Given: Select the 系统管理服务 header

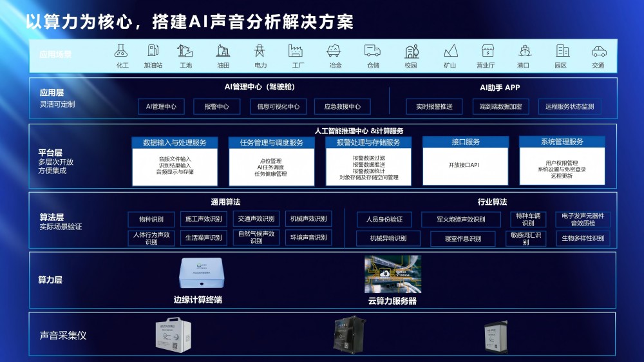Looking at the screenshot, I should 562,142.
